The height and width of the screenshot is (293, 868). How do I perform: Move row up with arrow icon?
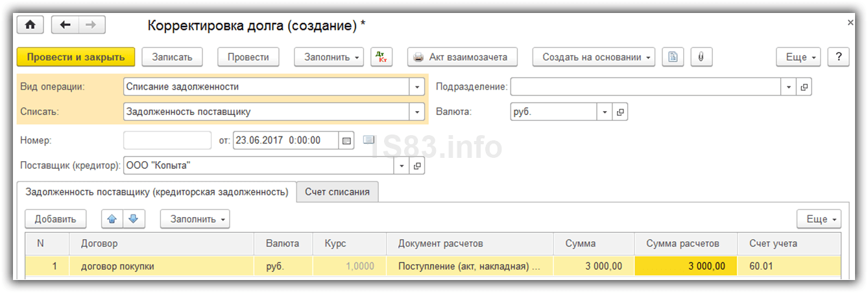pyautogui.click(x=112, y=219)
